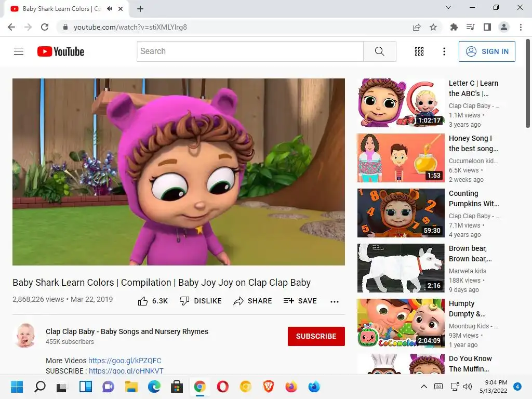The image size is (532, 399).
Task: Open the goo.gl/kPZQFC More Videos link
Action: [x=125, y=361]
